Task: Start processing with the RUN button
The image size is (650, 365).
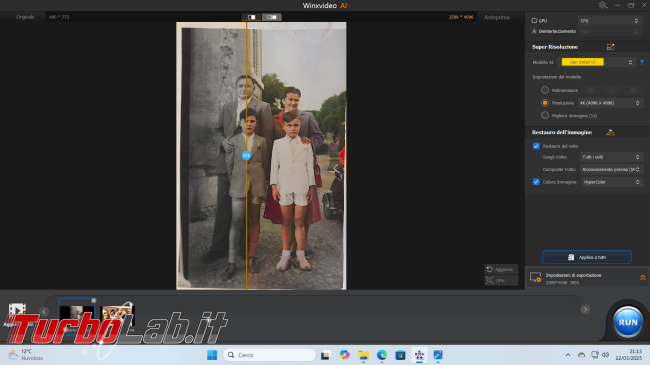Action: (628, 322)
